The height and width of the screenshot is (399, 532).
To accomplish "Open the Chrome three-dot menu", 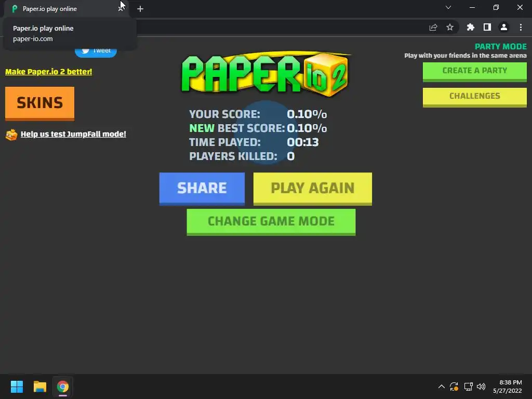I will point(521,27).
